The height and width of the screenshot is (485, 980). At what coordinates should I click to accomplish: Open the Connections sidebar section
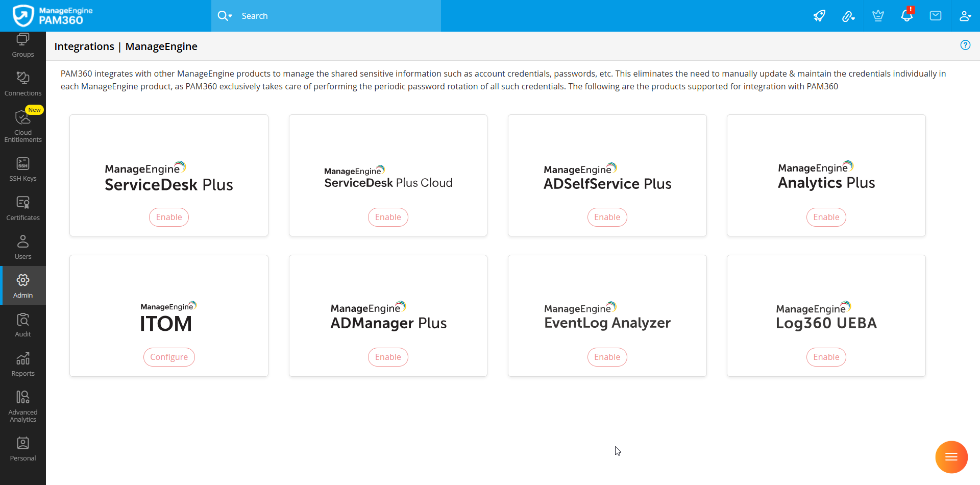tap(23, 84)
